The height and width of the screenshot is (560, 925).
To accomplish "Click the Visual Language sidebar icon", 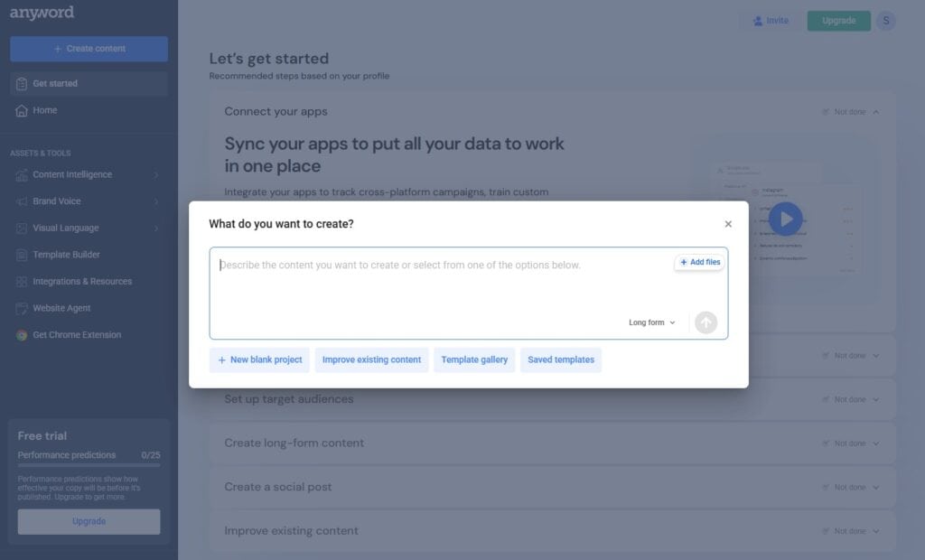I will point(22,229).
